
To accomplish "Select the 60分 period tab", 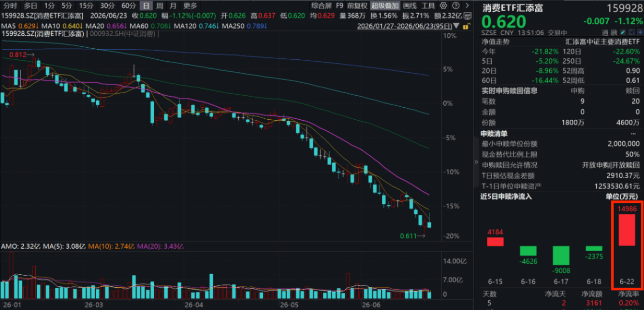I will point(129,6).
